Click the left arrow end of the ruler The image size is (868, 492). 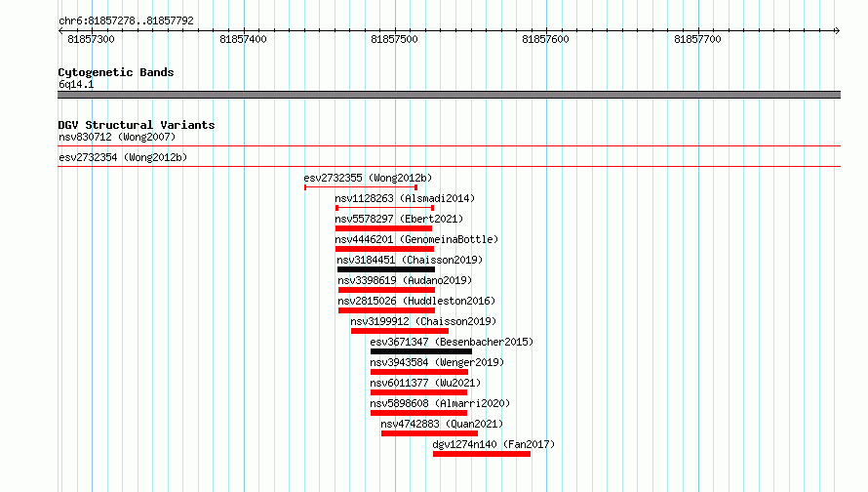click(60, 30)
